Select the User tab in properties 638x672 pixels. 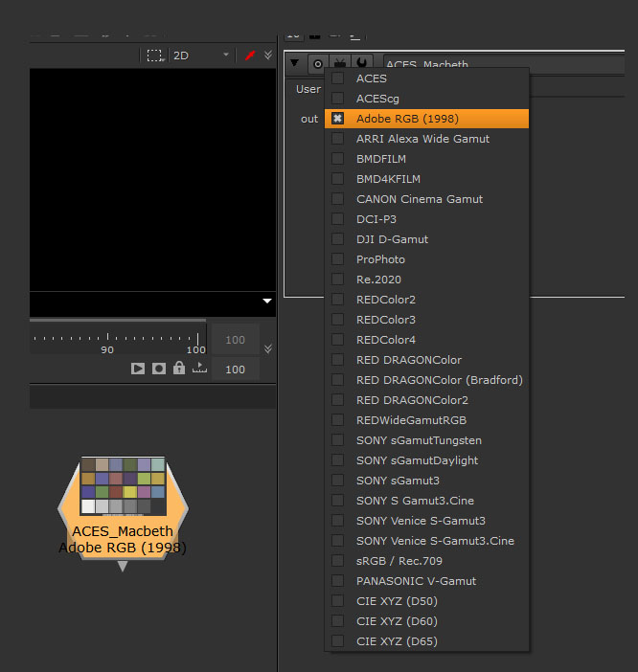308,89
